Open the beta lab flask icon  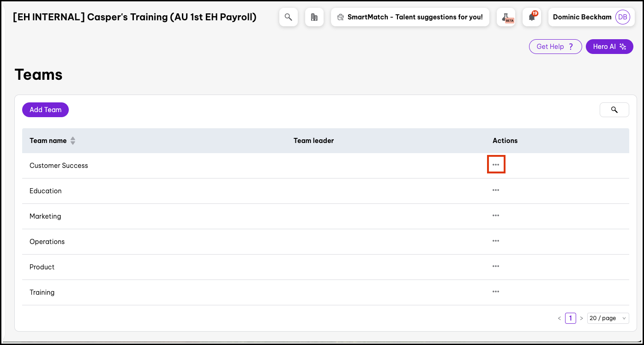click(506, 17)
